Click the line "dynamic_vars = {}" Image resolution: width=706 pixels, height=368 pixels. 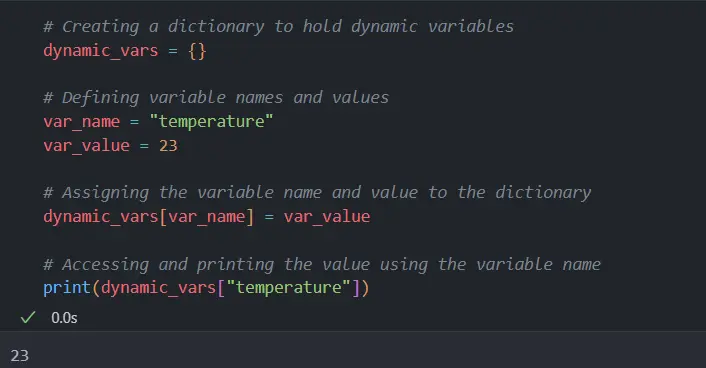[x=125, y=51]
